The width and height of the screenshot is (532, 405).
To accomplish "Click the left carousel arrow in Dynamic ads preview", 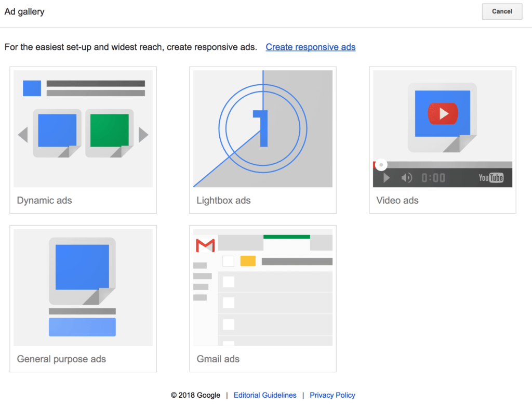I will pyautogui.click(x=23, y=134).
